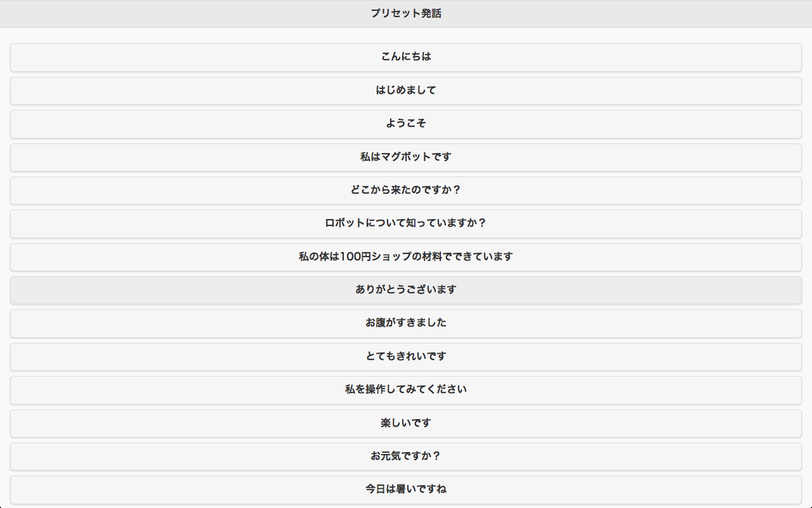Tap the 私はマグボットです button
The height and width of the screenshot is (508, 812).
tap(406, 157)
